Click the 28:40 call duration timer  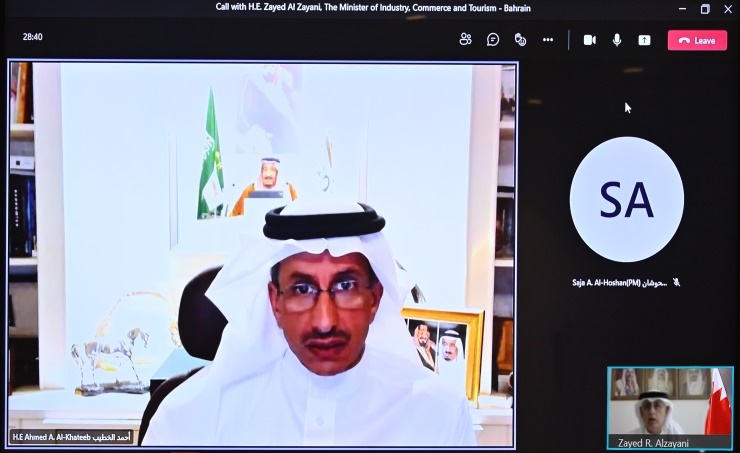(33, 37)
